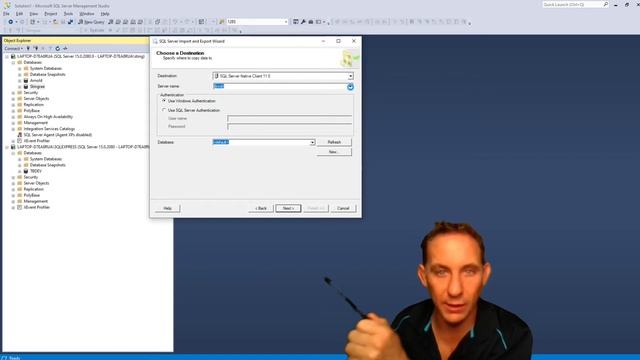
Task: Click the Connect Object Explorer plug icon
Action: [28, 49]
